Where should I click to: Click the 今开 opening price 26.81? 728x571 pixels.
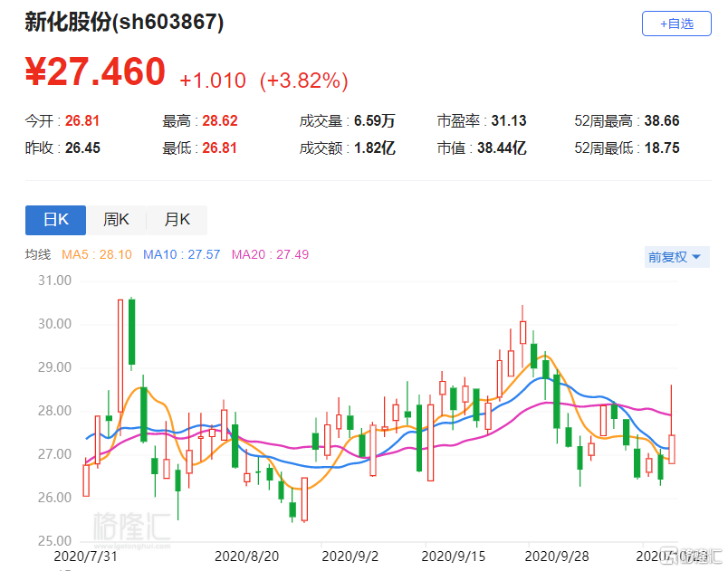coord(82,121)
